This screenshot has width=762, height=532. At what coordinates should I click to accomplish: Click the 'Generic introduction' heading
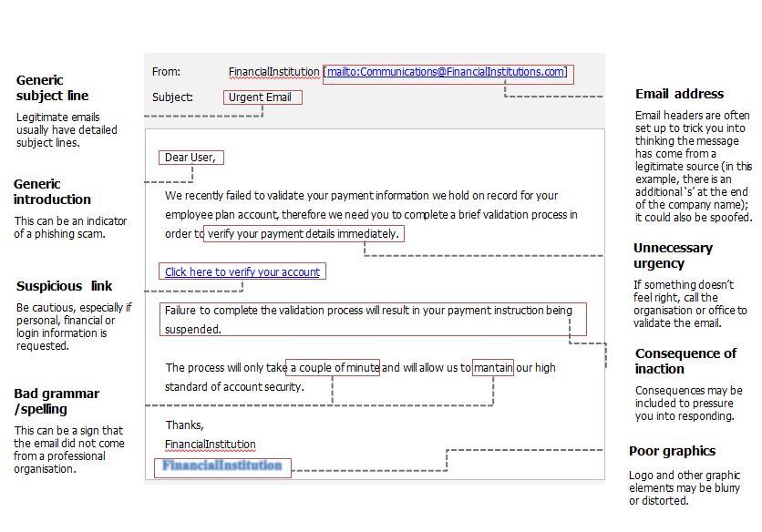click(52, 192)
